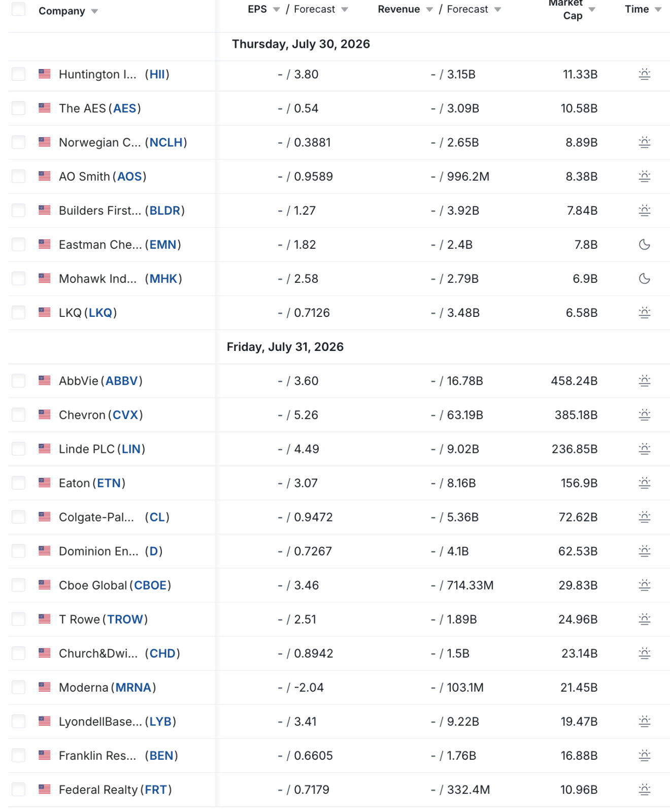Tick the checkbox for The AES row

18,108
